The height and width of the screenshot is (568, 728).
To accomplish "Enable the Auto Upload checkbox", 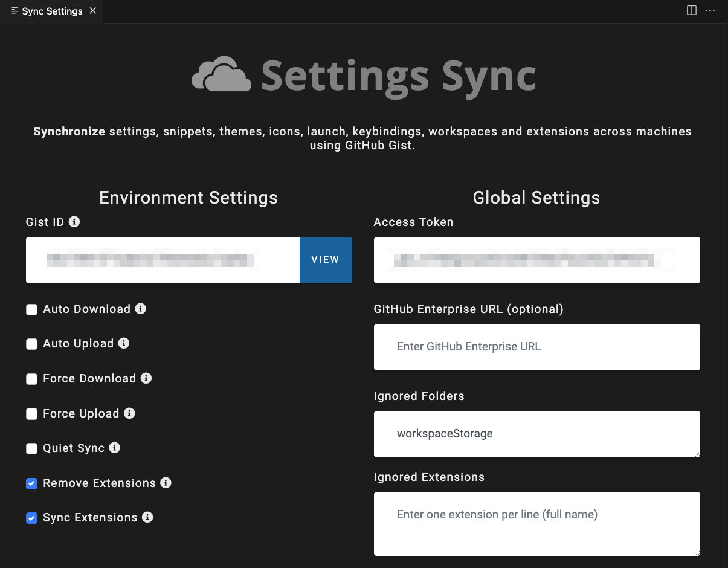I will click(31, 344).
